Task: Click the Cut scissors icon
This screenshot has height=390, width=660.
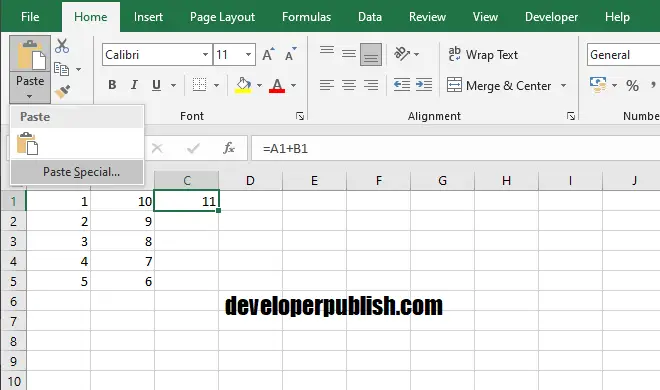Action: tap(62, 46)
